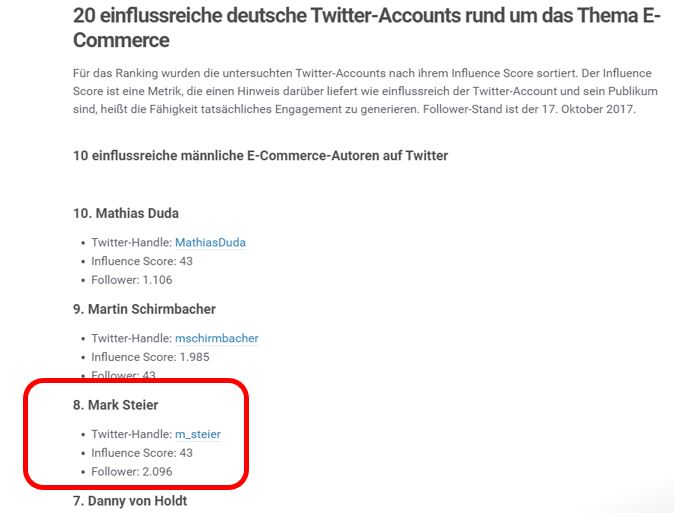Click the subheading about männliche E-Commerce-Autoren
The height and width of the screenshot is (517, 681).
click(x=260, y=156)
